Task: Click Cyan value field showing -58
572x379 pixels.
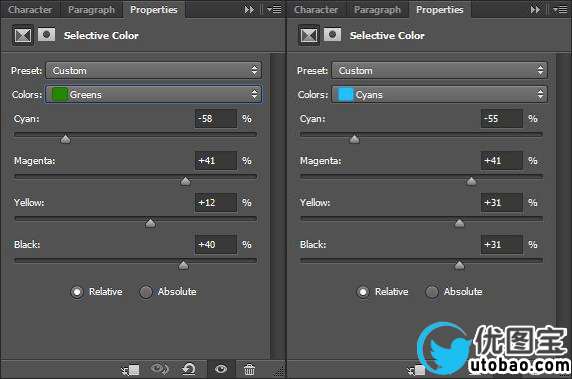Action: (216, 119)
